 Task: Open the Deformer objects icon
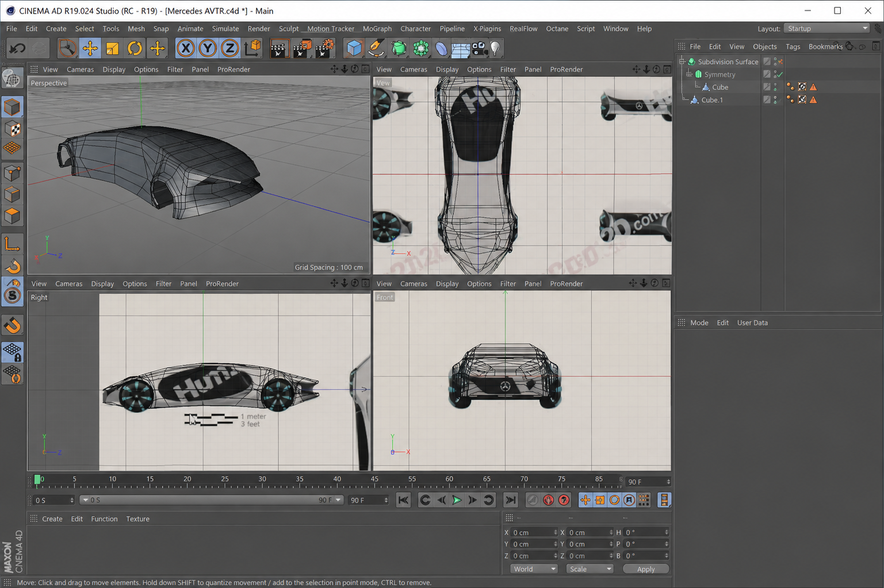[x=441, y=48]
